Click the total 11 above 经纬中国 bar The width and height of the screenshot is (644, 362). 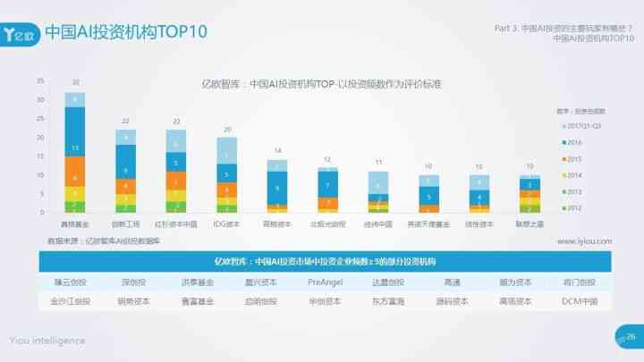378,162
